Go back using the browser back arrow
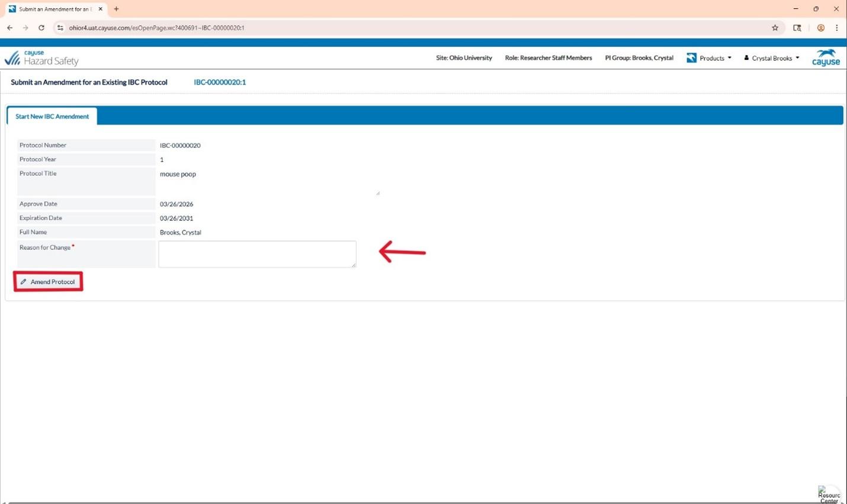Screen dimensions: 847x504 pyautogui.click(x=10, y=28)
